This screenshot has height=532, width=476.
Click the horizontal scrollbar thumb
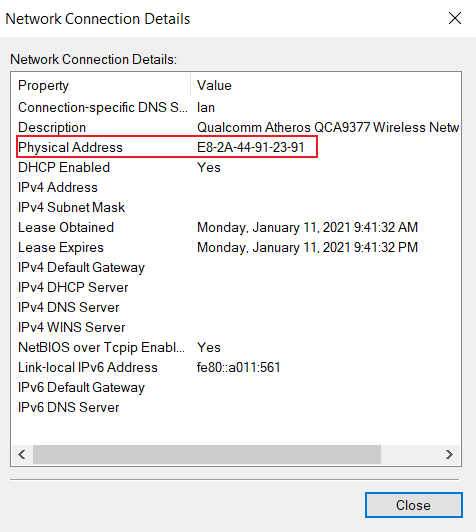point(207,454)
